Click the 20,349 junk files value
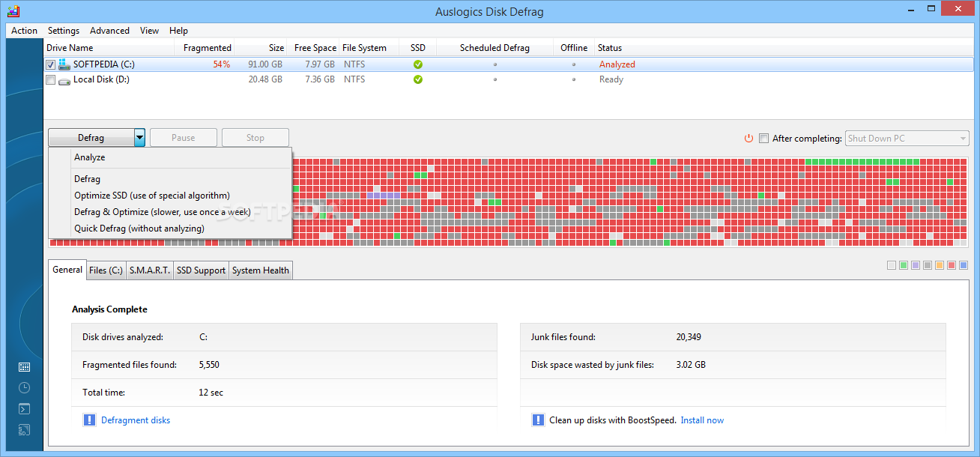980x457 pixels. [689, 337]
